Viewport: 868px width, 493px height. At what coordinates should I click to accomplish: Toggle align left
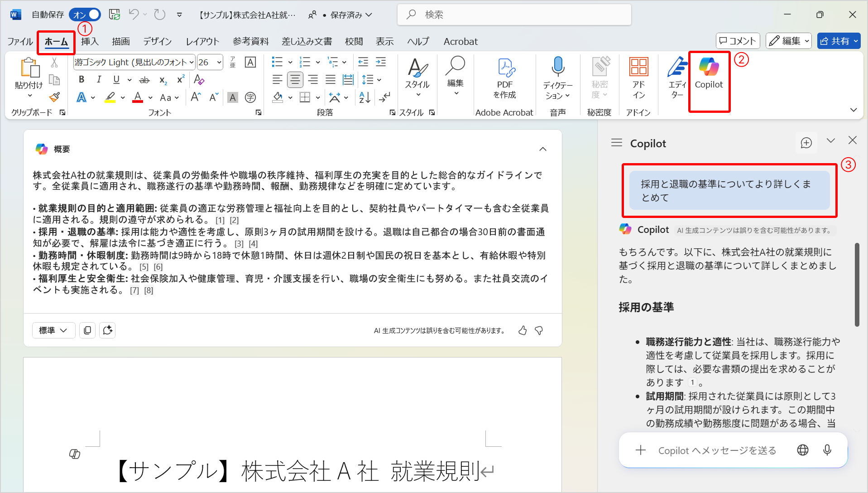(277, 80)
